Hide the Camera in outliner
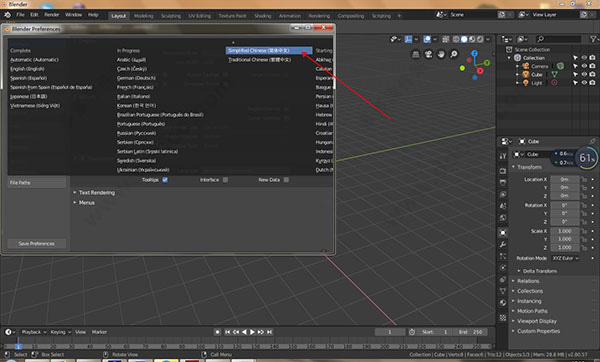This screenshot has height=362, width=600. [x=584, y=66]
